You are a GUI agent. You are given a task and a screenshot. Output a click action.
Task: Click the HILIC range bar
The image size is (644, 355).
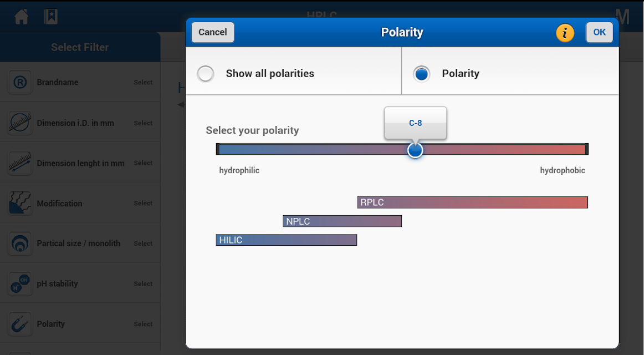(286, 240)
